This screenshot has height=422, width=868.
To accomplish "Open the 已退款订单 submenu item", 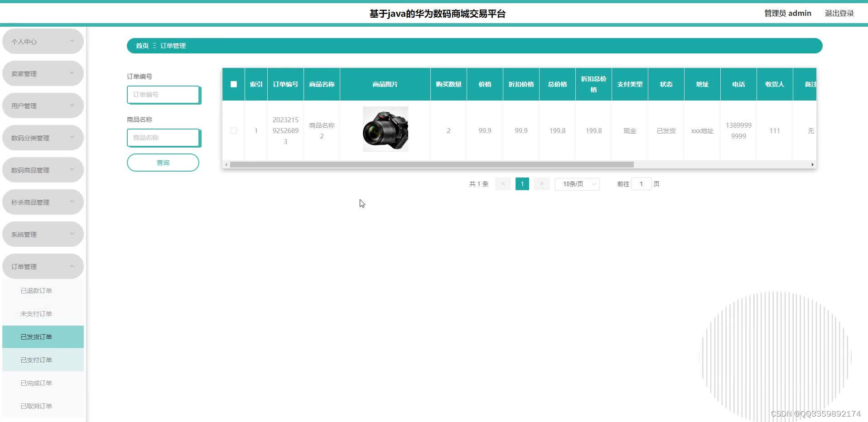I will tap(43, 291).
